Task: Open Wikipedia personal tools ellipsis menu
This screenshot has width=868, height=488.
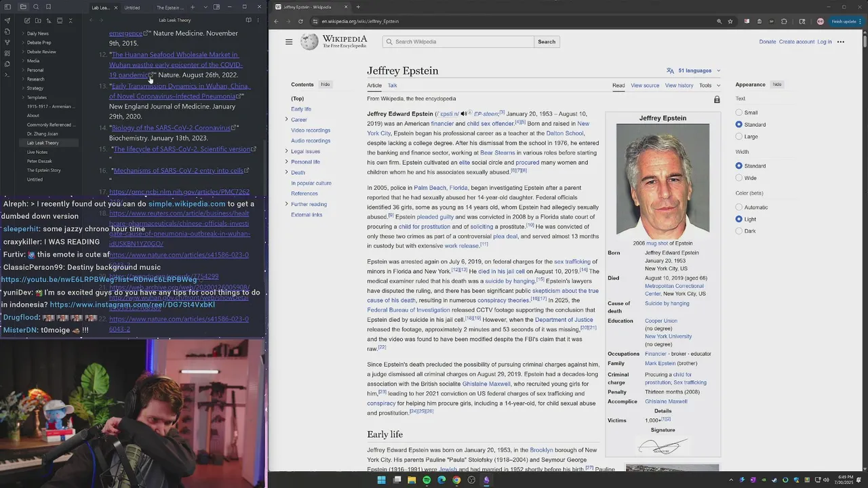Action: pos(841,42)
